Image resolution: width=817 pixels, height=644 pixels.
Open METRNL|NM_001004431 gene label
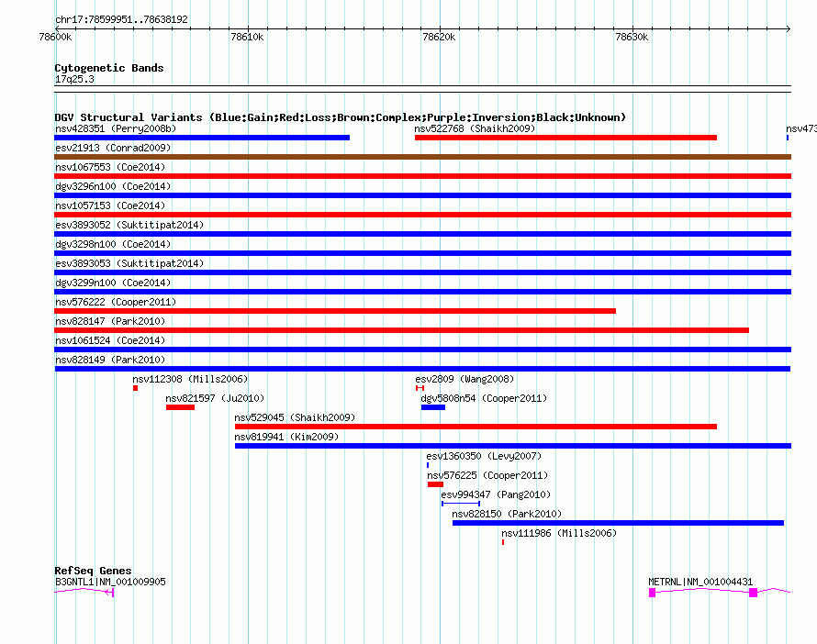point(700,582)
